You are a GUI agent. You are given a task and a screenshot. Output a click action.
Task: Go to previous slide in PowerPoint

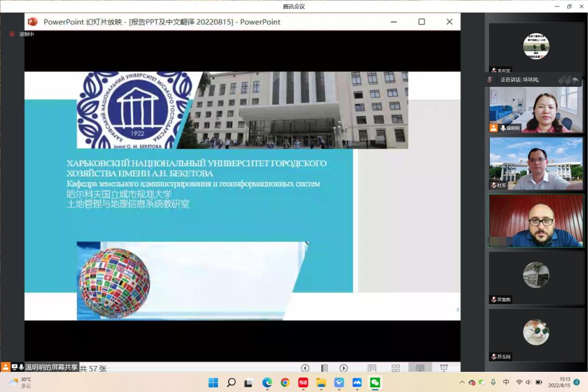point(305,368)
